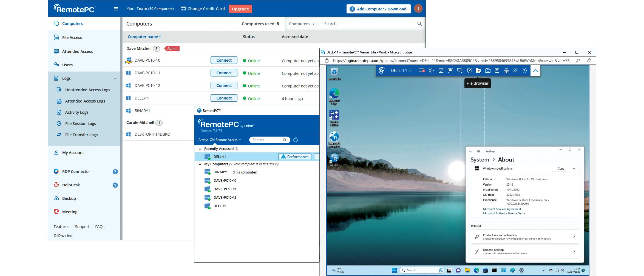Open chat icon in viewer toolbar
Viewport: 644px width, 276px height.
pos(460,71)
